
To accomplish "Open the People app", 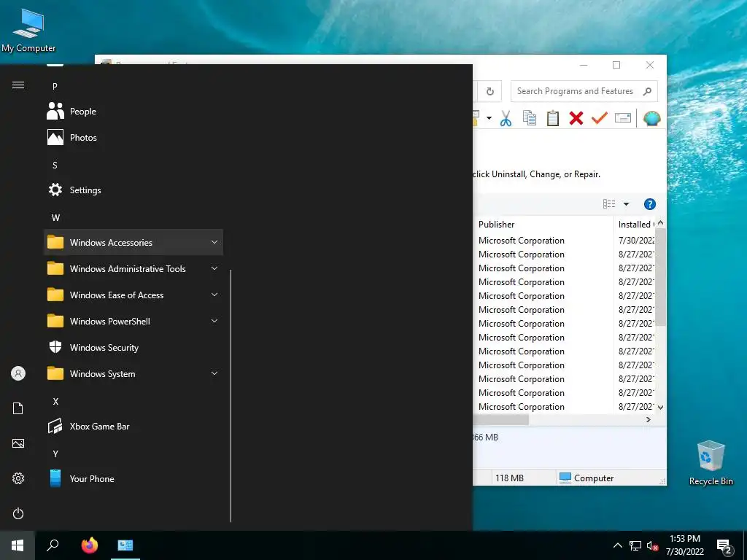I will [133, 112].
